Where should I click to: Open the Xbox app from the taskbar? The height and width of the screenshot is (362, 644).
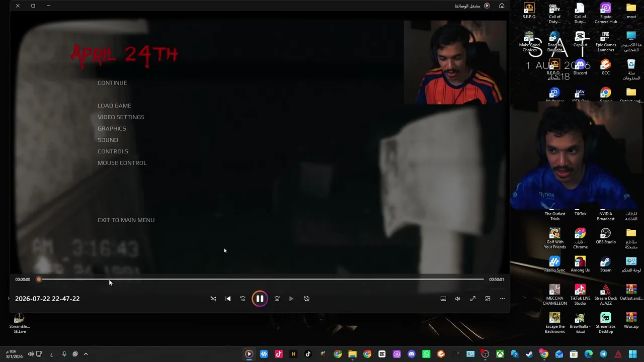point(500,354)
